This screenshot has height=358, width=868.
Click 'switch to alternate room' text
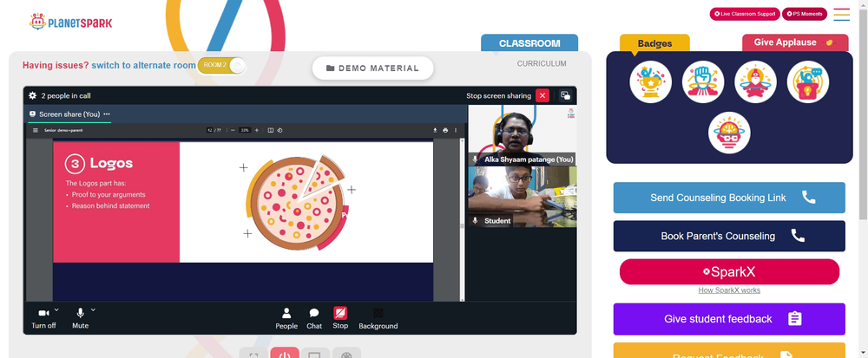coord(143,65)
